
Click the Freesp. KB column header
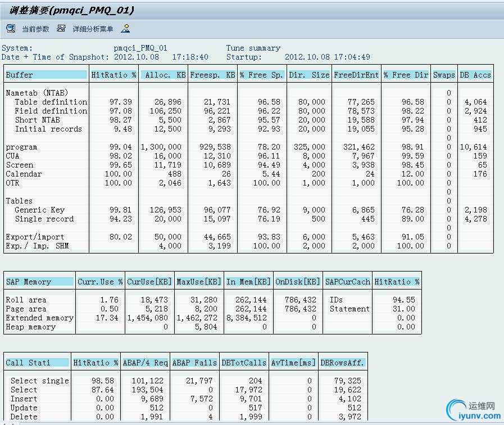tap(212, 75)
